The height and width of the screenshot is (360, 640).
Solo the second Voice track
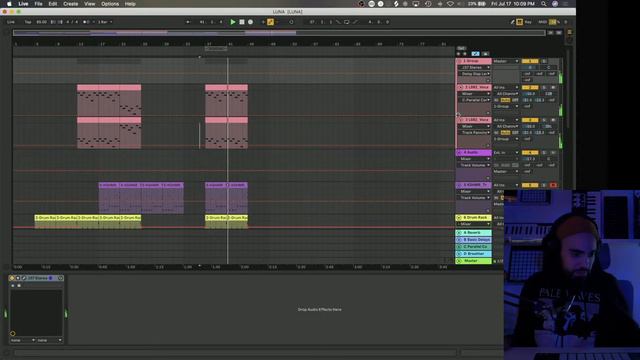click(x=544, y=120)
